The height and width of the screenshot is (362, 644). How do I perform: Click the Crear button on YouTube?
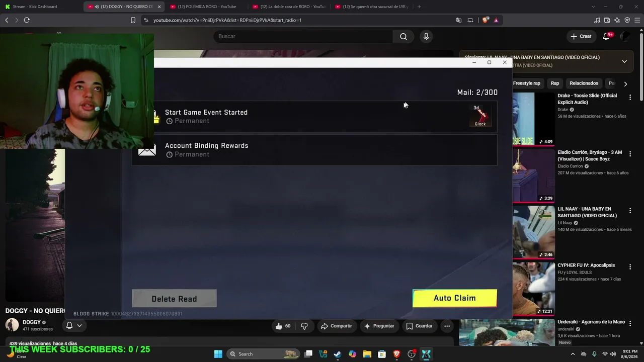pos(581,36)
